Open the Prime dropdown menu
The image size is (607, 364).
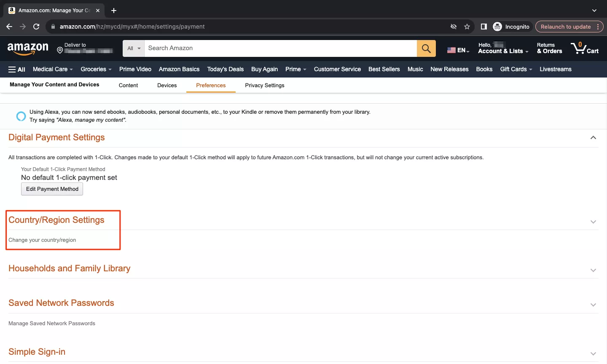point(296,69)
